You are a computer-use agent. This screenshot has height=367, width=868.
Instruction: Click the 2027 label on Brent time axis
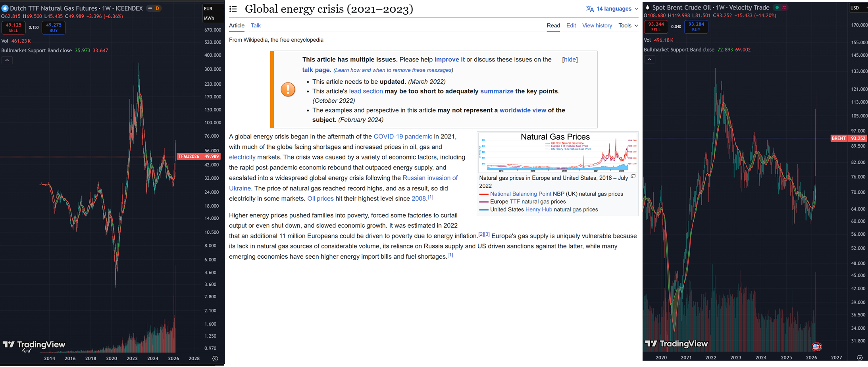click(837, 357)
